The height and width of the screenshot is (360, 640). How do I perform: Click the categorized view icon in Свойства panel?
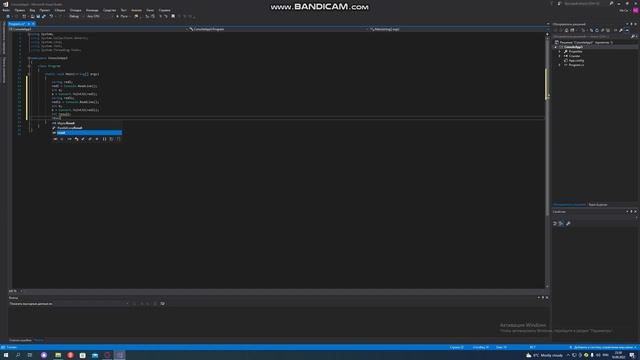pyautogui.click(x=555, y=223)
